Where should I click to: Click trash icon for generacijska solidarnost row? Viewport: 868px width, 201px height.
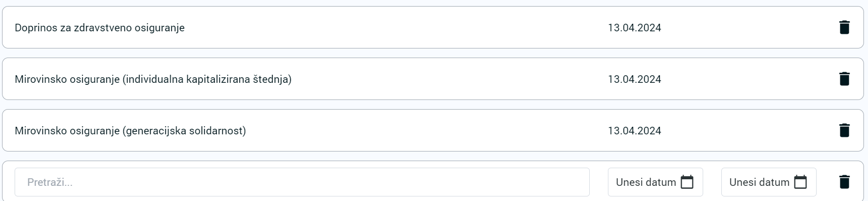(x=844, y=130)
